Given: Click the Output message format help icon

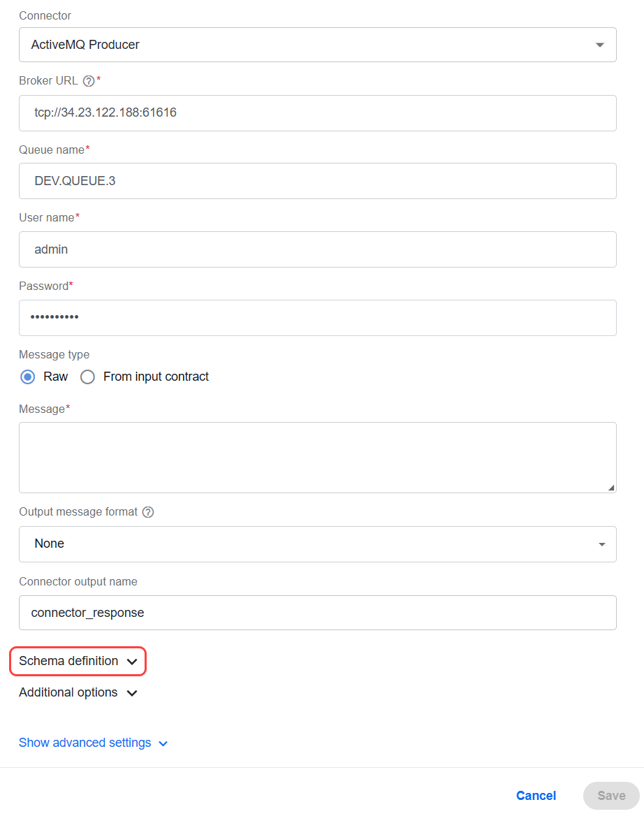Looking at the screenshot, I should pyautogui.click(x=148, y=512).
